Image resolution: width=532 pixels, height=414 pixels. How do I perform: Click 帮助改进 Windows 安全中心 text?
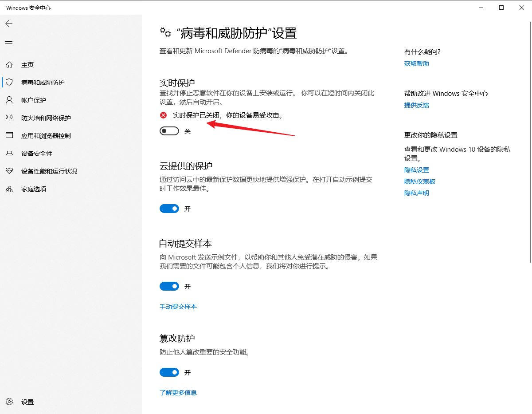446,94
